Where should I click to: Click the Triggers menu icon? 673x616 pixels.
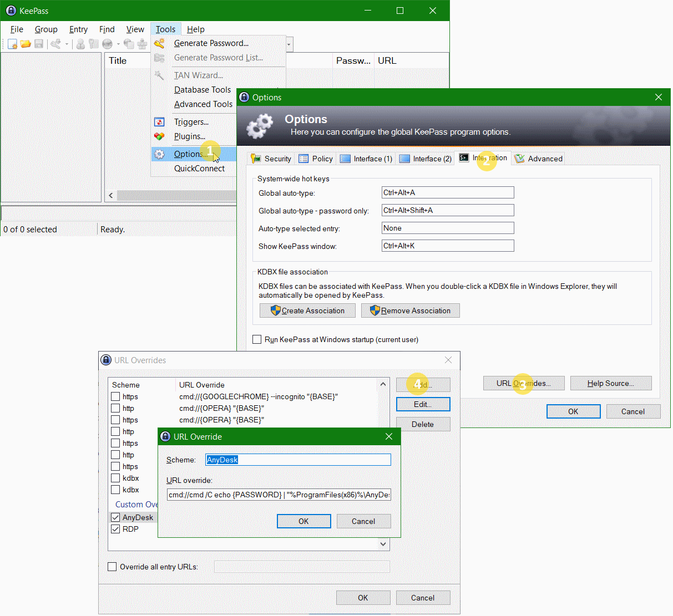159,122
